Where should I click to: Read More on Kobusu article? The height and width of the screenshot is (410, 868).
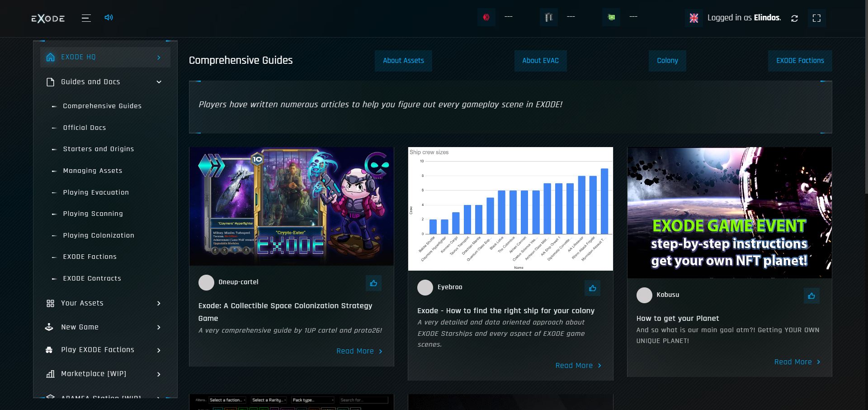pyautogui.click(x=797, y=362)
